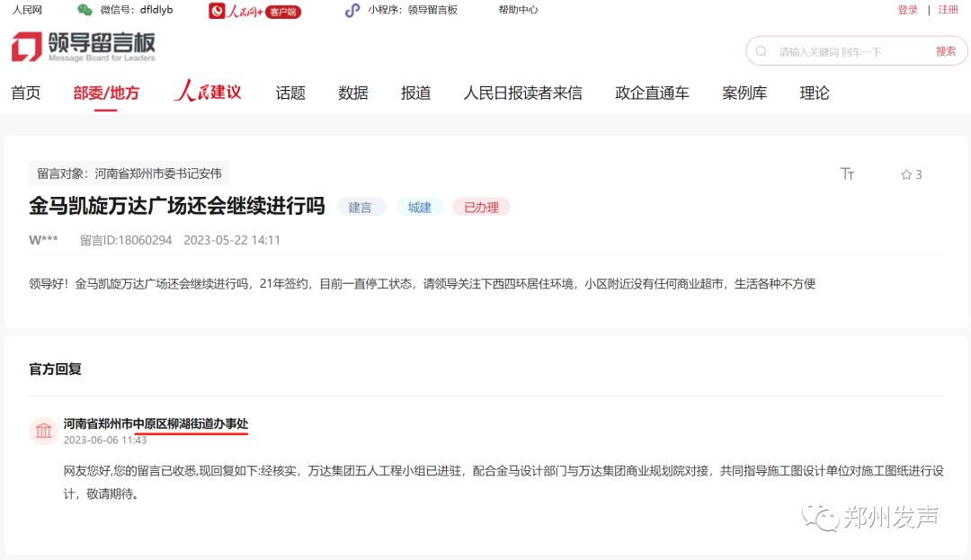Open 人民网 link at top left
This screenshot has height=560, width=971.
[27, 10]
